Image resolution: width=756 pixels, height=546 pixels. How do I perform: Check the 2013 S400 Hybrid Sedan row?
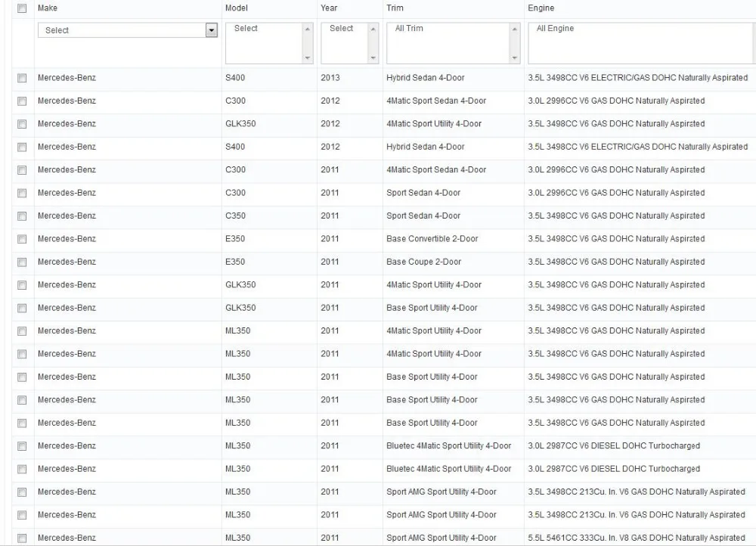22,78
